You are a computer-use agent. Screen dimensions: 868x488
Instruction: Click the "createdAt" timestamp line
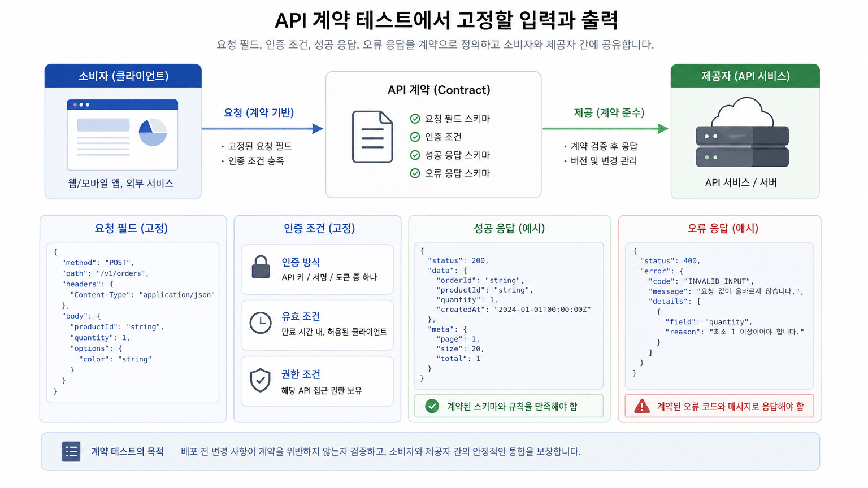pos(514,310)
